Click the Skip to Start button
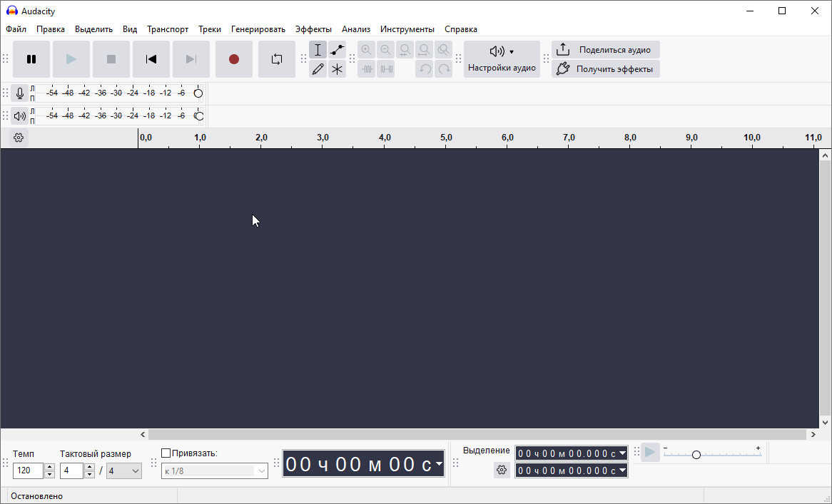832x504 pixels. (151, 59)
